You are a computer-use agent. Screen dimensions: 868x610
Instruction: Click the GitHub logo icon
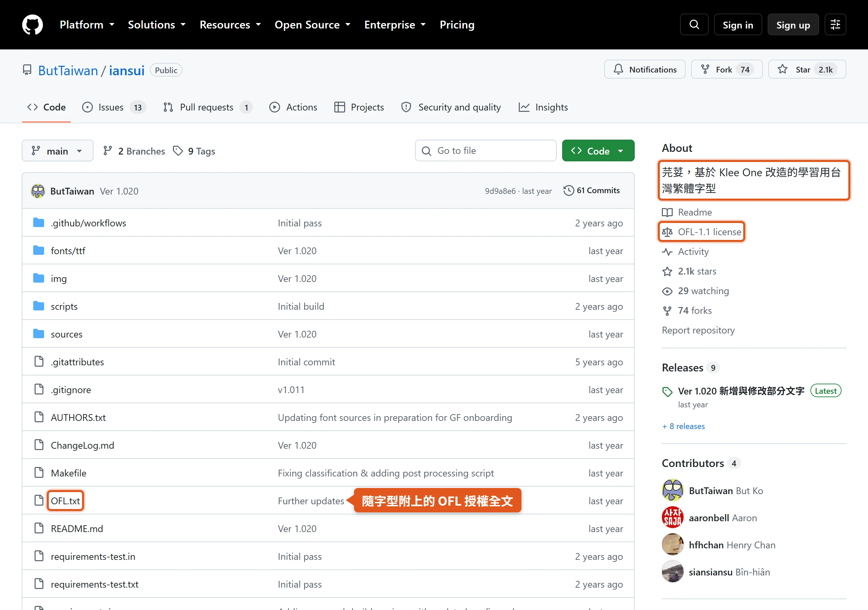tap(33, 24)
